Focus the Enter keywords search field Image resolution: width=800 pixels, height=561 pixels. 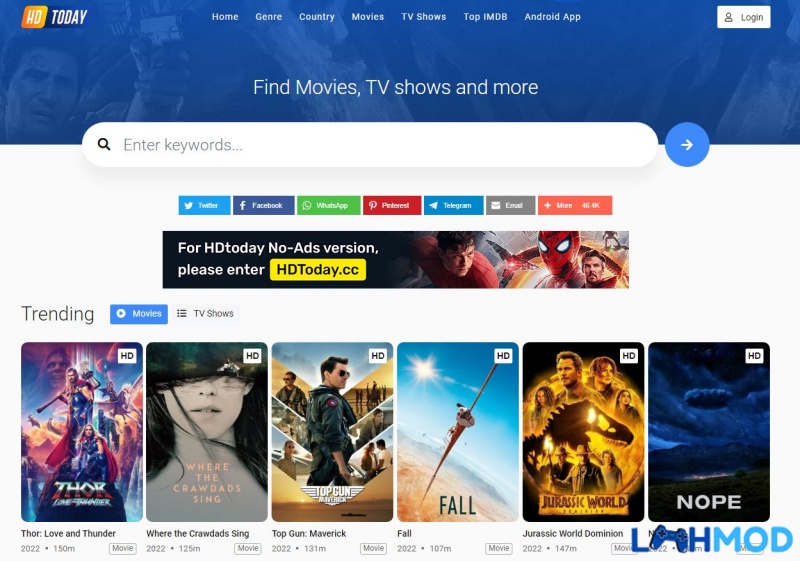(370, 144)
